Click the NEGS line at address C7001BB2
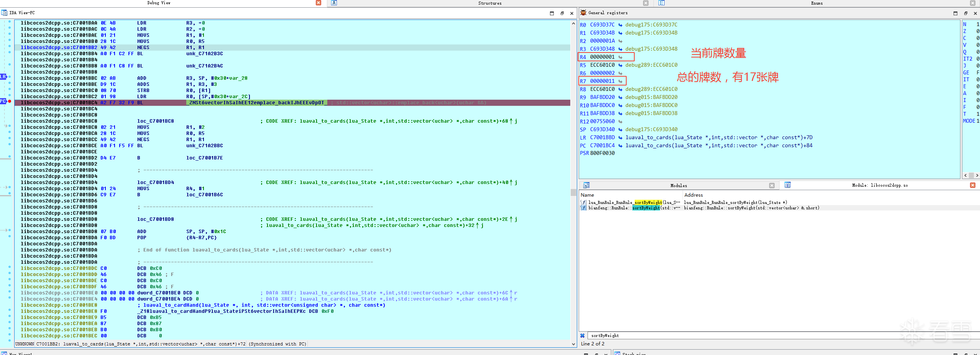The image size is (980, 355). click(x=292, y=48)
